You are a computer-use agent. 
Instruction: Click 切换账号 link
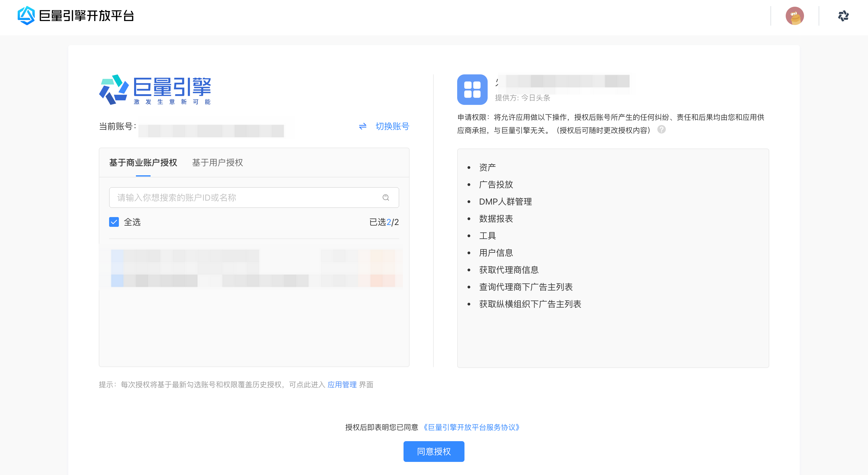[392, 127]
